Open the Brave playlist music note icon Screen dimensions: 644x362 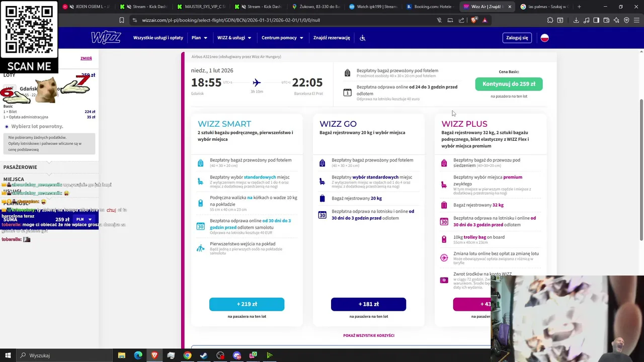[586, 20]
